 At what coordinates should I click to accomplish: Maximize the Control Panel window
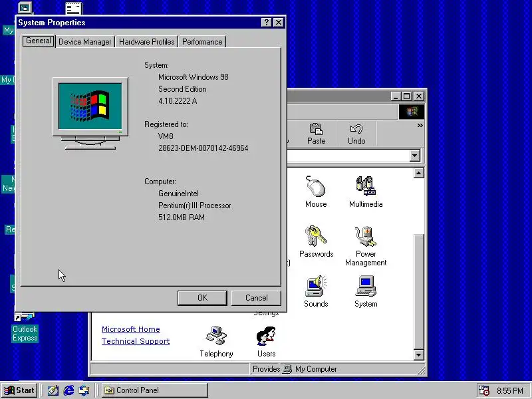[406, 96]
